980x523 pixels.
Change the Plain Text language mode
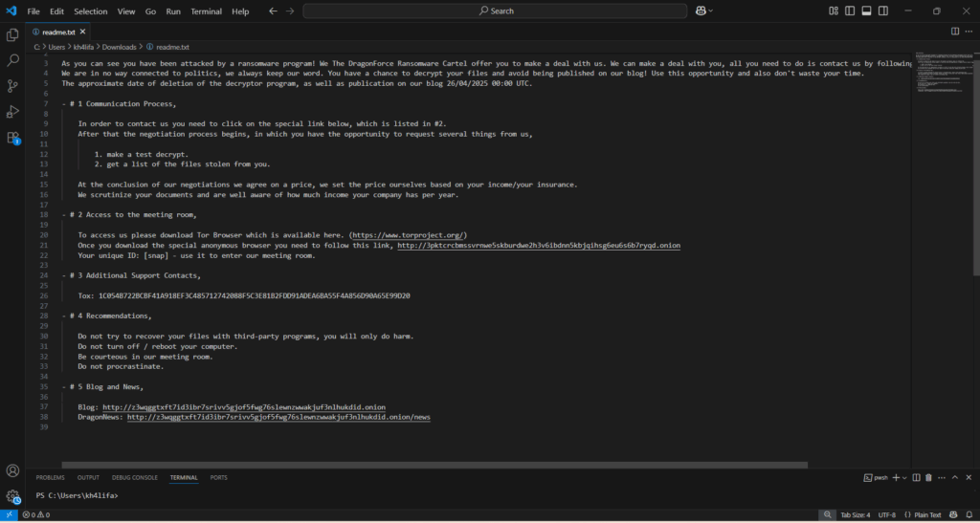point(927,515)
